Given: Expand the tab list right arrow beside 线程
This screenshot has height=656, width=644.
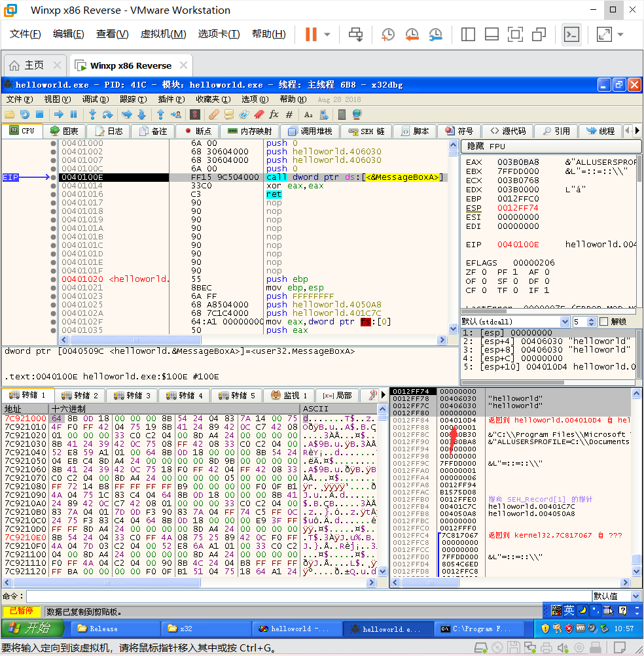Looking at the screenshot, I should (x=637, y=131).
